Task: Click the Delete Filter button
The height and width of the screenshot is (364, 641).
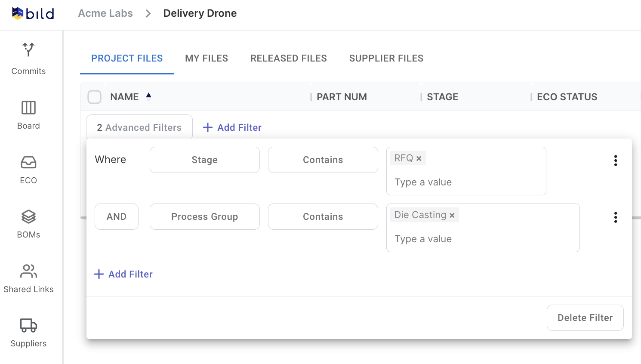Action: 585,318
